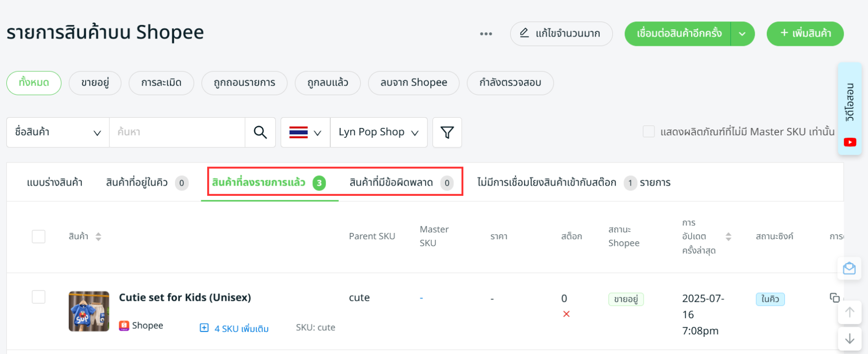Click the copy icon in product row
Image resolution: width=868 pixels, height=354 pixels.
[x=834, y=298]
